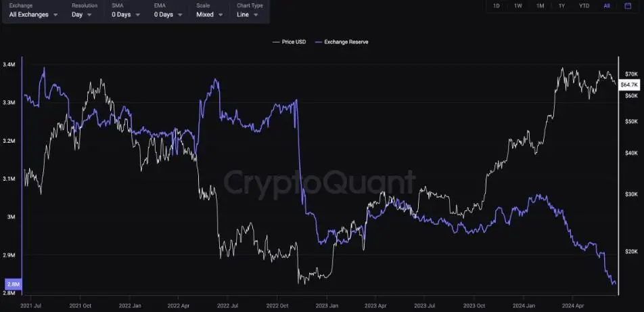Expand the SMA 0 Days dropdown
The image size is (644, 312).
click(126, 14)
